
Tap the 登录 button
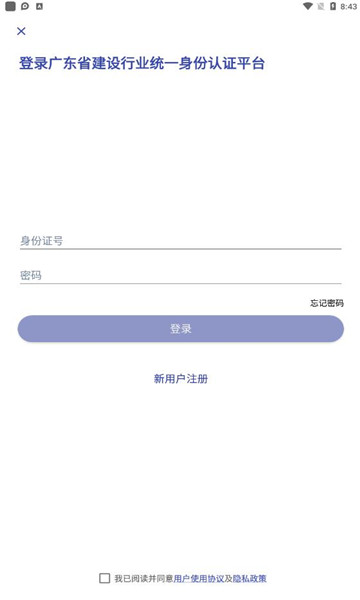point(181,329)
